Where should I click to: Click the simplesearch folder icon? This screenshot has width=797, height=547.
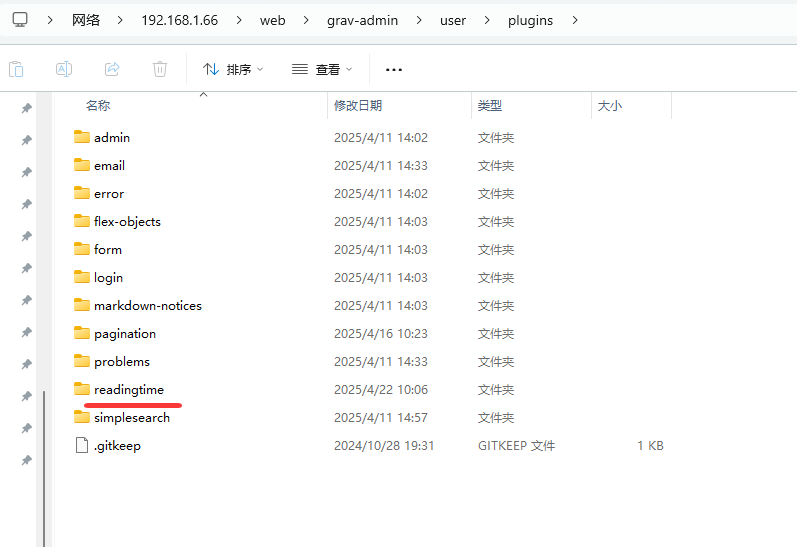point(82,417)
